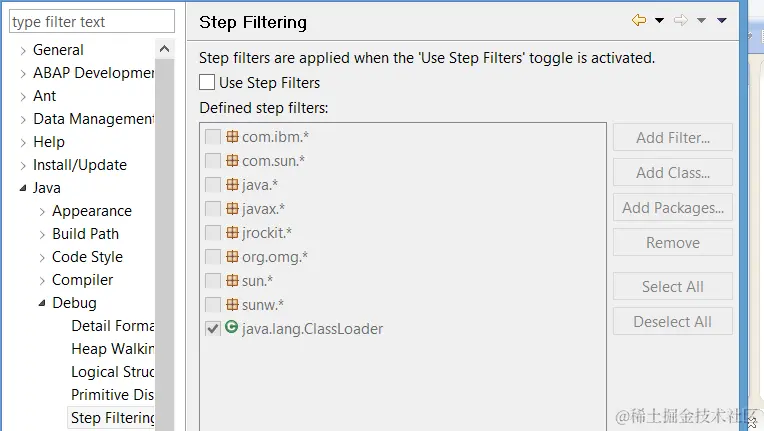Toggle the com.sun.* filter checkbox
764x431 pixels.
click(212, 161)
